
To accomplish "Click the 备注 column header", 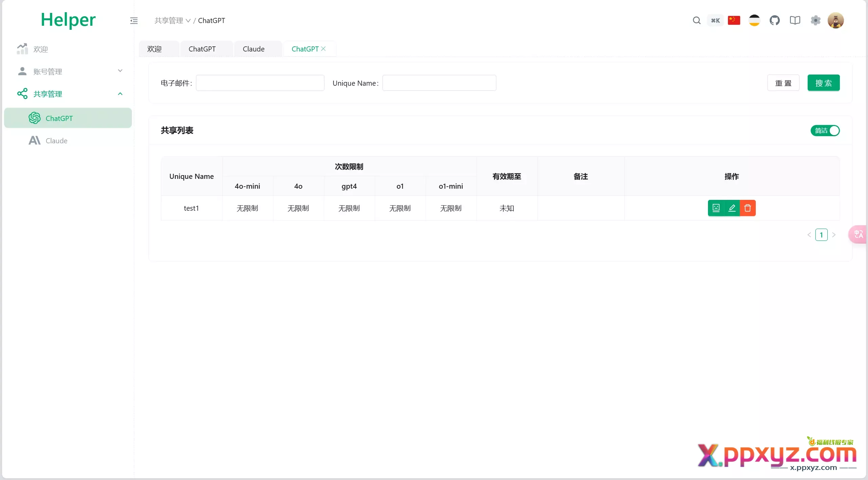I will (x=580, y=176).
